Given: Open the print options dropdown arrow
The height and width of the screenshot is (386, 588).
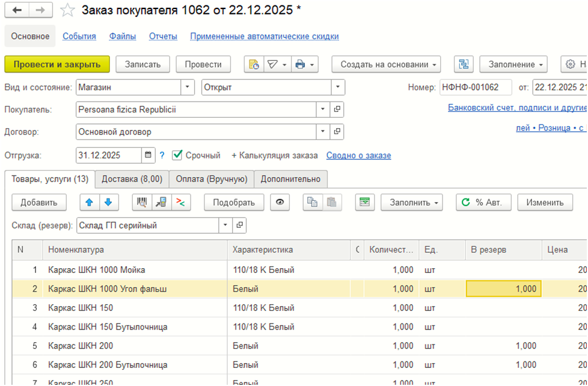Looking at the screenshot, I should [313, 64].
